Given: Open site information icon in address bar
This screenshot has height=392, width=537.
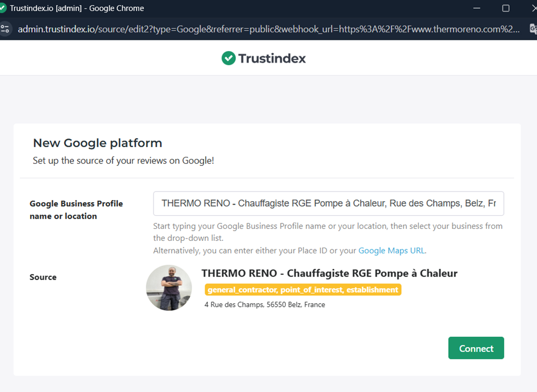Looking at the screenshot, I should [5, 29].
